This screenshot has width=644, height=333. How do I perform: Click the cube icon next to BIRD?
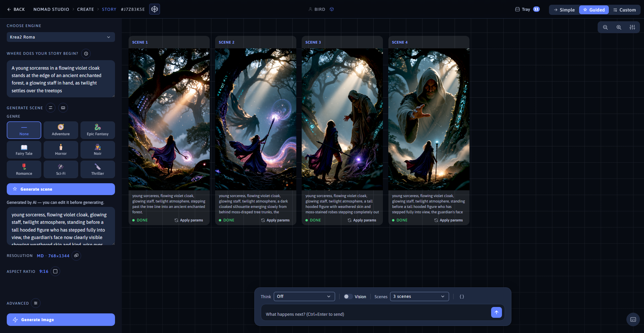[x=332, y=9]
